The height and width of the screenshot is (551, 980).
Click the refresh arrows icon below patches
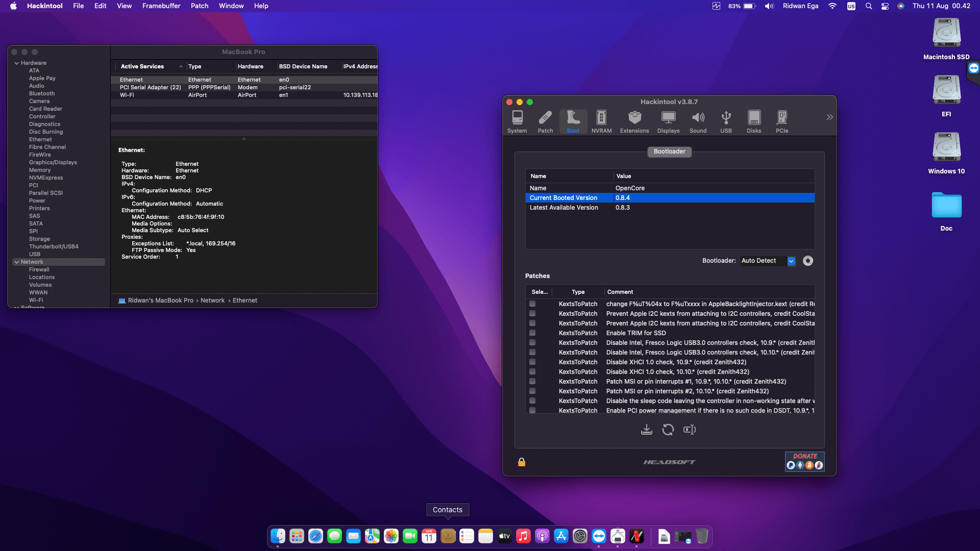668,430
